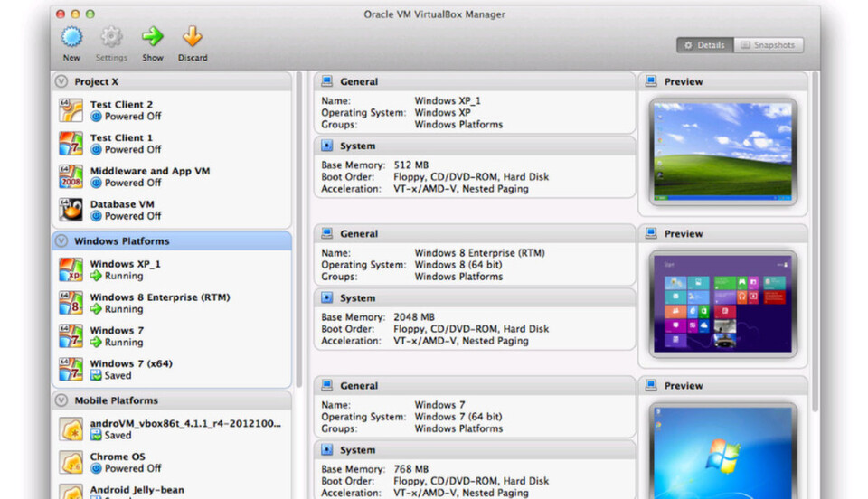
Task: Switch to the Snapshots view
Action: tap(769, 45)
